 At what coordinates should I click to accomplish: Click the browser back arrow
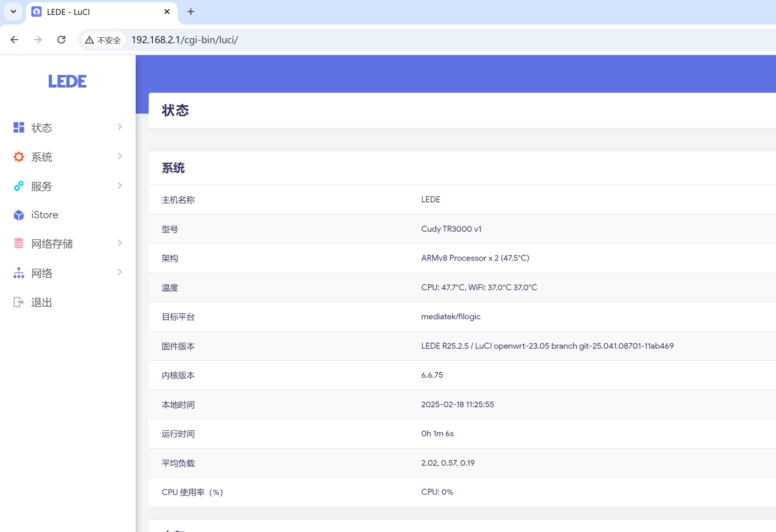tap(15, 39)
